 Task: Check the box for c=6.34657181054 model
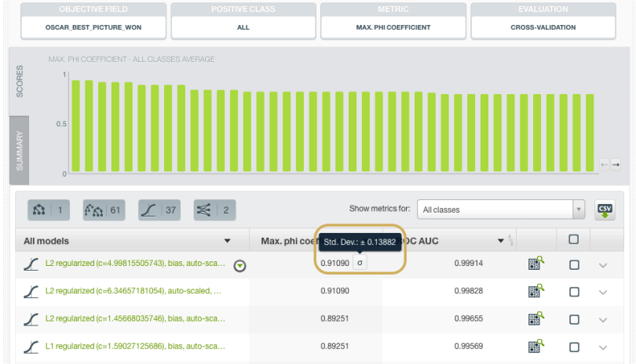[x=574, y=293]
